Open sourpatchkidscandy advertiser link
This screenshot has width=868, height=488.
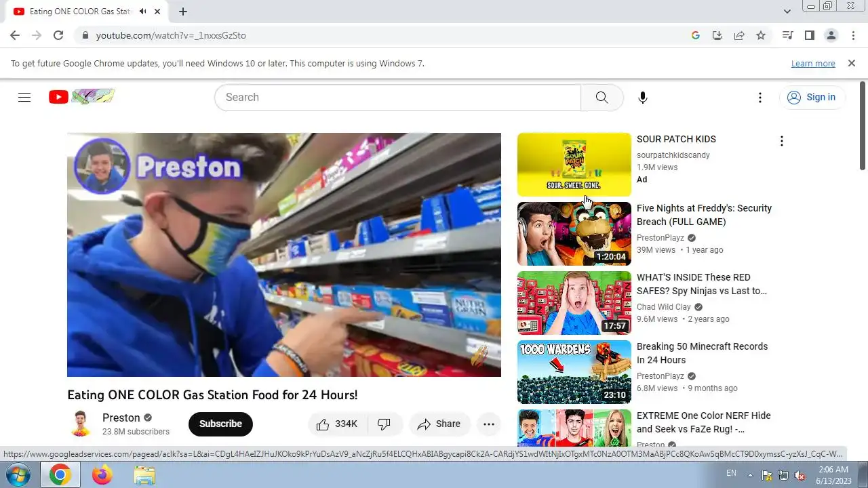click(x=673, y=155)
